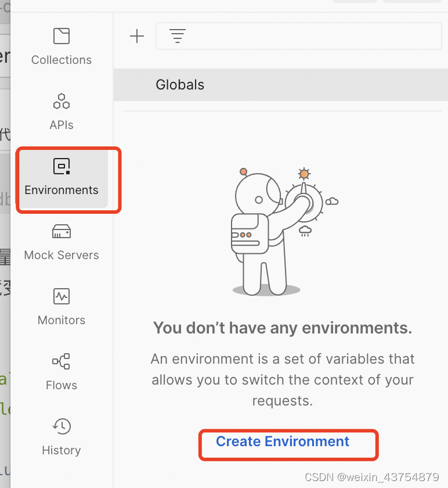Select the Environments icon in sidebar
The image size is (448, 488).
click(62, 166)
